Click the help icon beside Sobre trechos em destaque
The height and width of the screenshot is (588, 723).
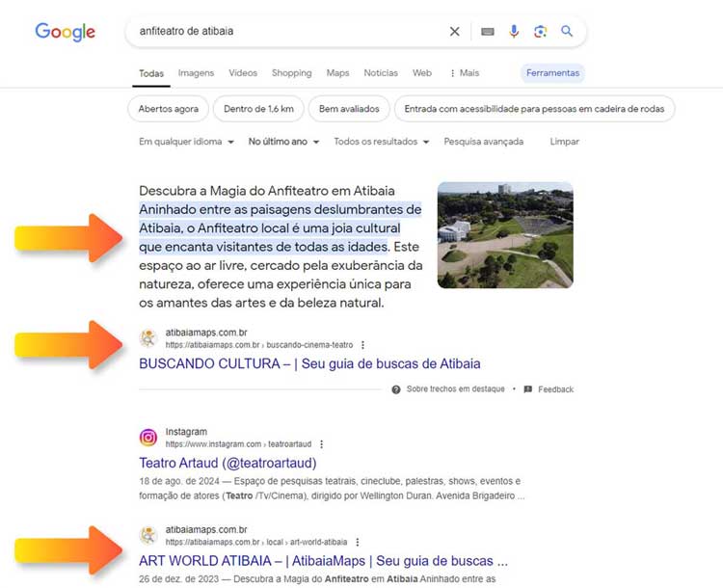coord(396,389)
